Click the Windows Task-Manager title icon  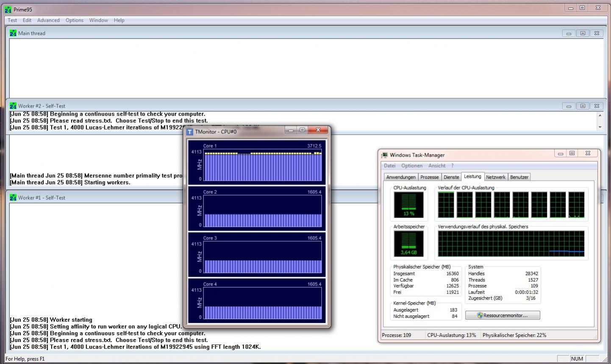(384, 155)
